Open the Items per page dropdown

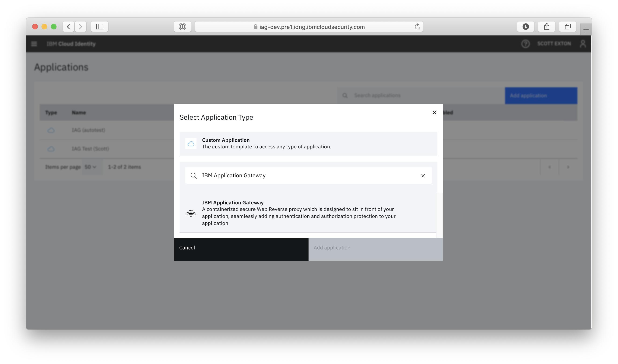point(92,167)
